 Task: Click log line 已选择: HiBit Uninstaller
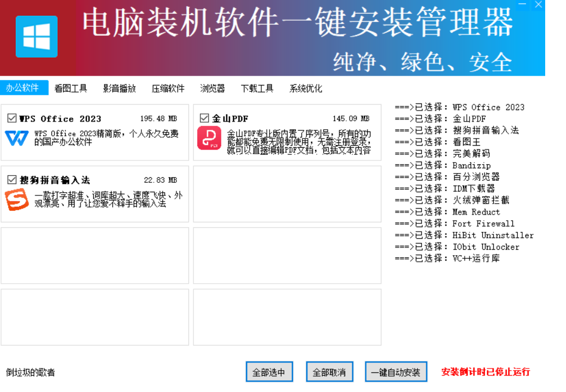click(x=464, y=235)
